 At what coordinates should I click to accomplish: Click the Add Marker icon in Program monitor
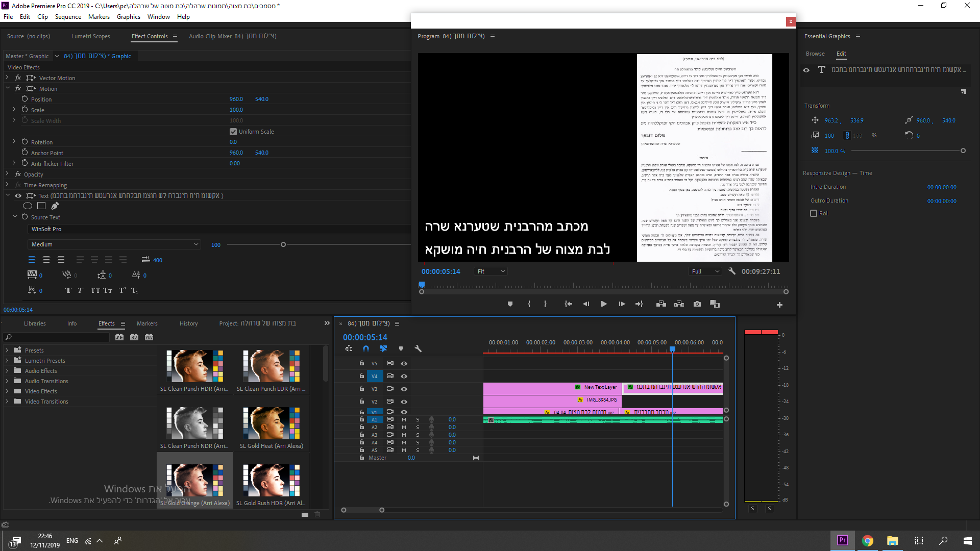click(510, 304)
